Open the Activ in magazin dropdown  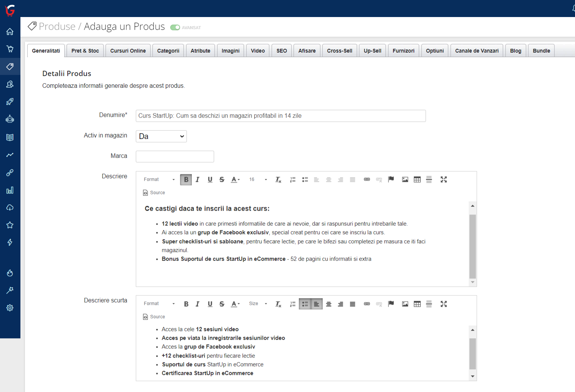(161, 136)
